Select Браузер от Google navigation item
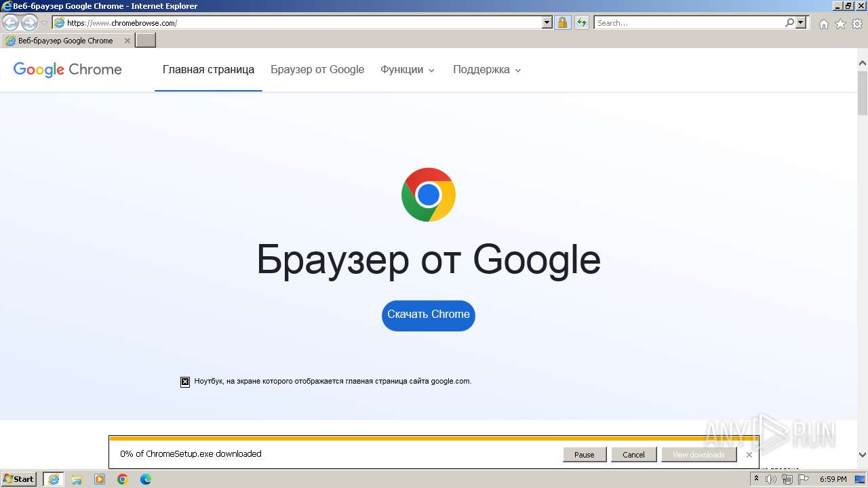This screenshot has height=488, width=868. pyautogui.click(x=317, y=69)
